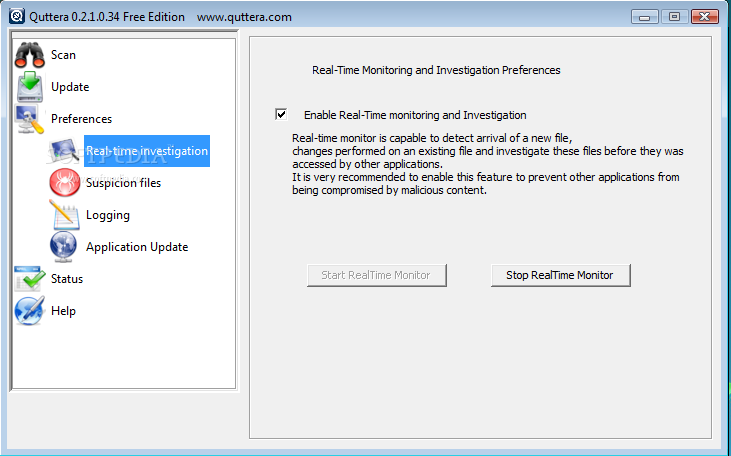Click the Real-time investigation magnifier icon
The image size is (731, 456).
pyautogui.click(x=64, y=151)
